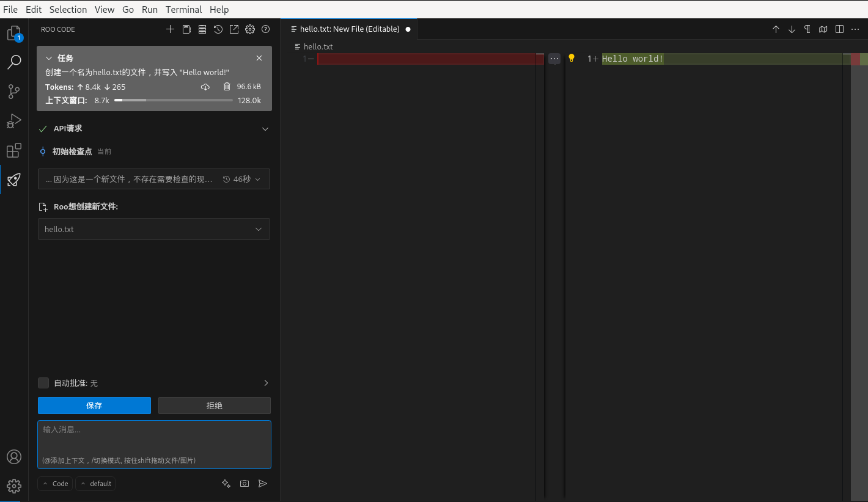Pop out Roo Code into editor tab

pyautogui.click(x=234, y=29)
